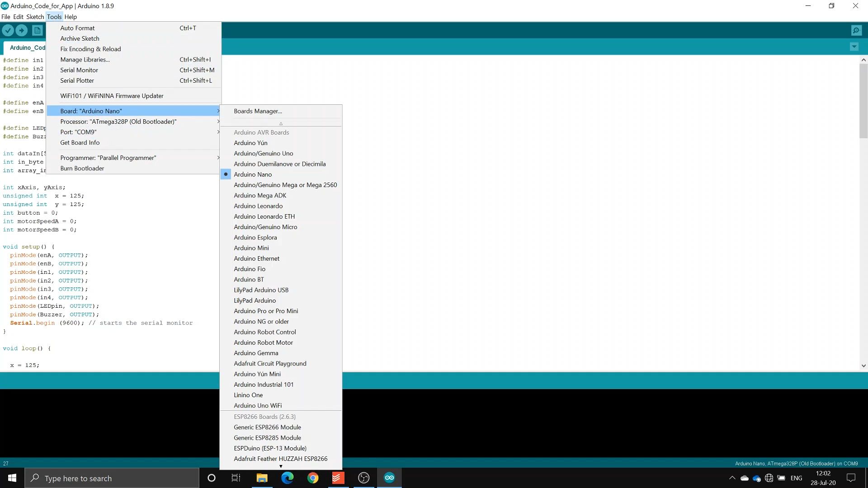The image size is (868, 488).
Task: Select Arduino/Genuino Uno board
Action: click(x=263, y=154)
